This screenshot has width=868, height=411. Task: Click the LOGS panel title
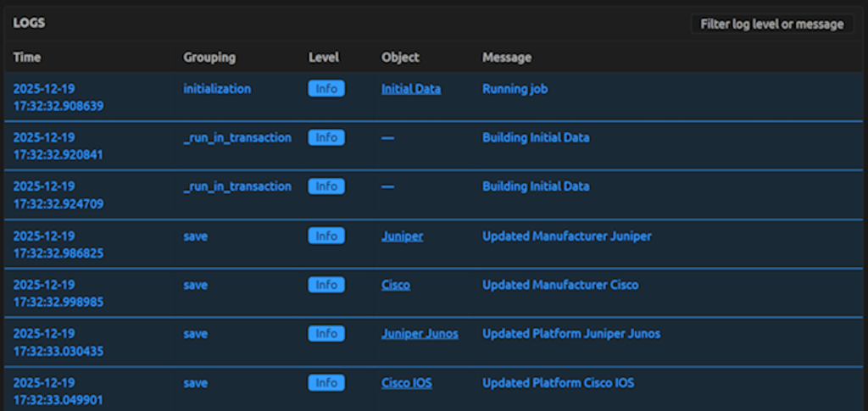click(x=29, y=23)
